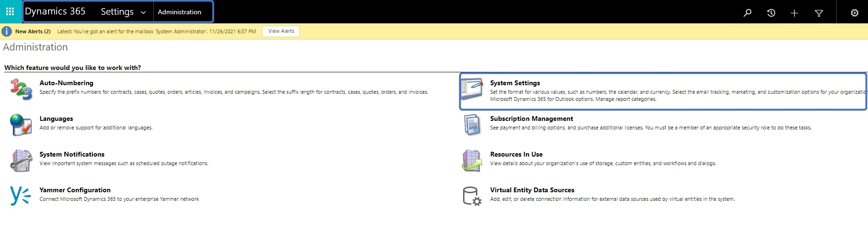Click the blue info alert icon
868x227 pixels.
pyautogui.click(x=7, y=31)
